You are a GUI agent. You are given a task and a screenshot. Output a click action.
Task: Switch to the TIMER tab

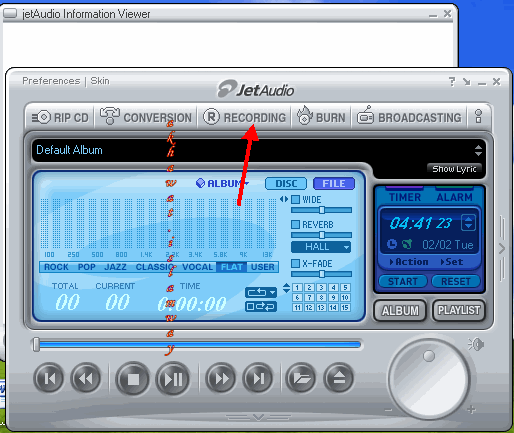pos(405,197)
